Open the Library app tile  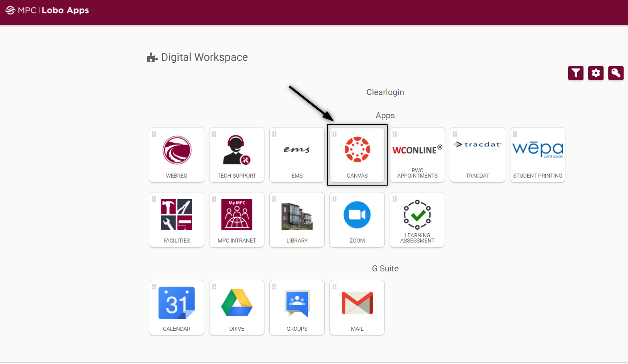(x=297, y=220)
